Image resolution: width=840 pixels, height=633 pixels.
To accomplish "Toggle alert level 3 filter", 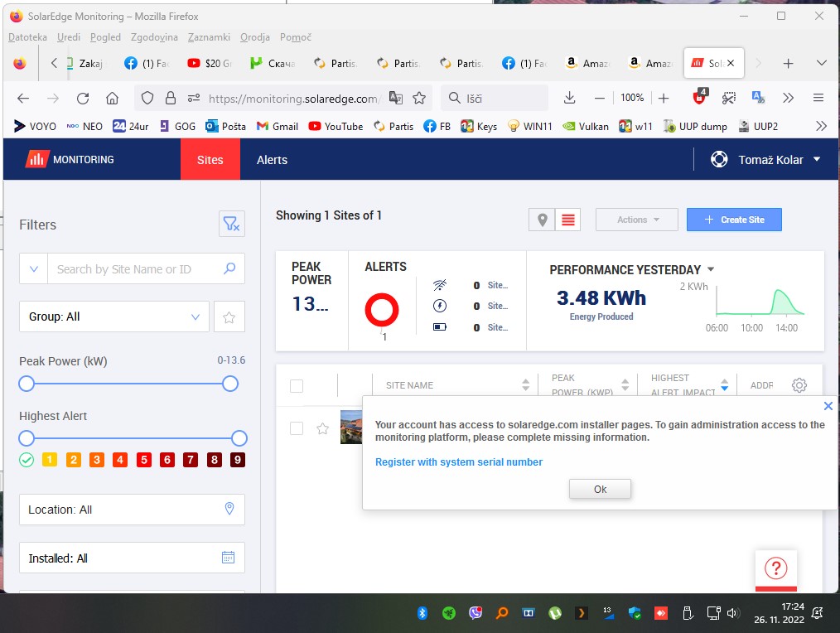I will coord(97,460).
